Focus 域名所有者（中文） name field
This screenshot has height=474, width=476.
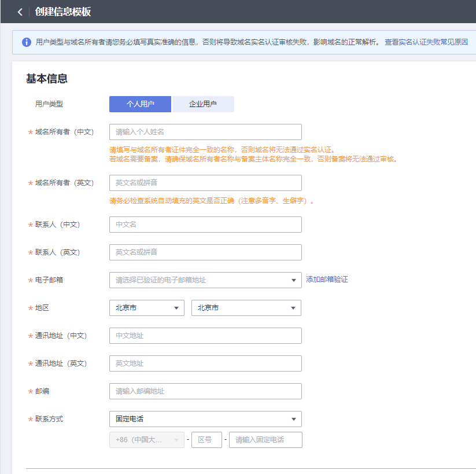click(205, 132)
